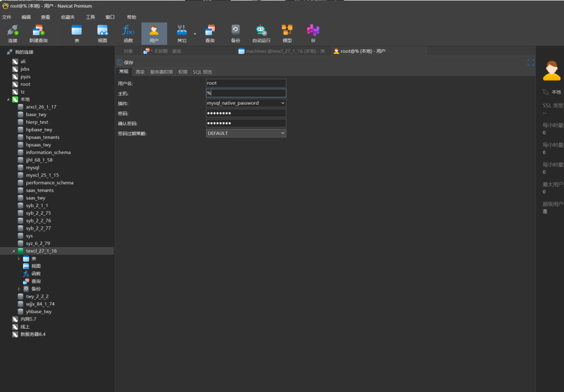The image size is (564, 392).
Task: Select the Table toolbar icon
Action: point(76,34)
